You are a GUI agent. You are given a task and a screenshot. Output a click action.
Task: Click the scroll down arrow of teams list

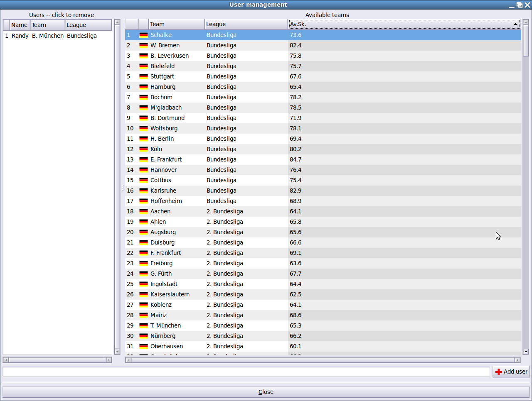pos(526,352)
